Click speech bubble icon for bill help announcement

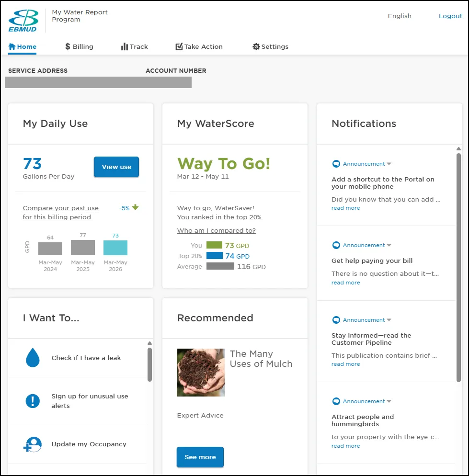(336, 245)
